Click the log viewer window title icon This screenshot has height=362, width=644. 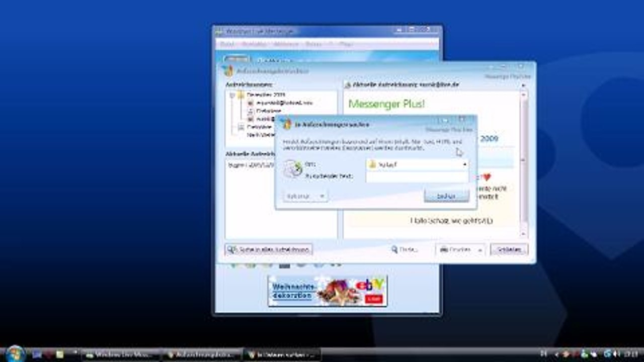click(x=228, y=71)
